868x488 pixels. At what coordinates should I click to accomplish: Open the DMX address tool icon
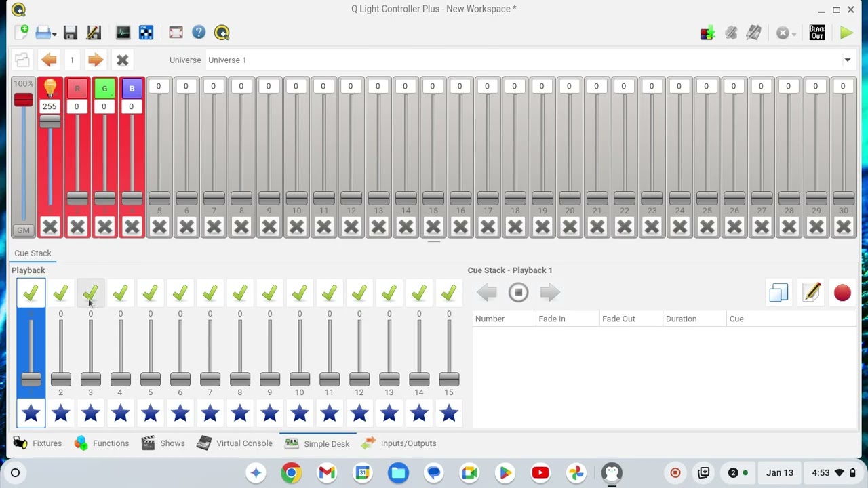[x=146, y=33]
